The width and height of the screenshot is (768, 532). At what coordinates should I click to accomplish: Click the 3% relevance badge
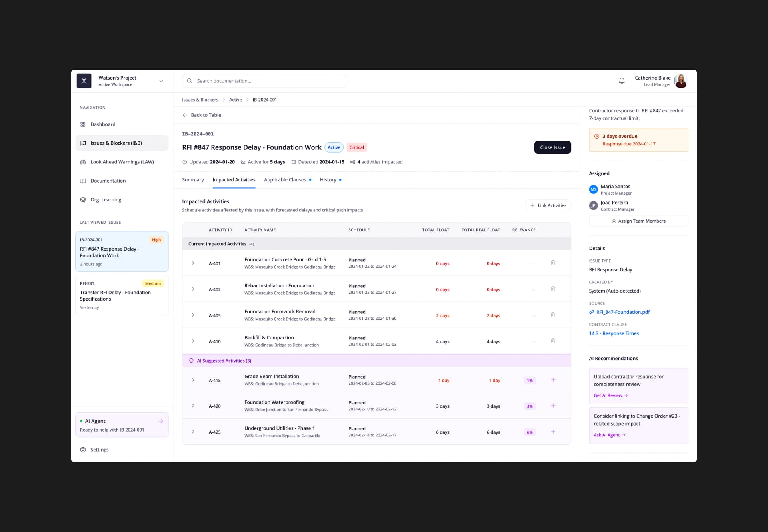click(x=530, y=406)
